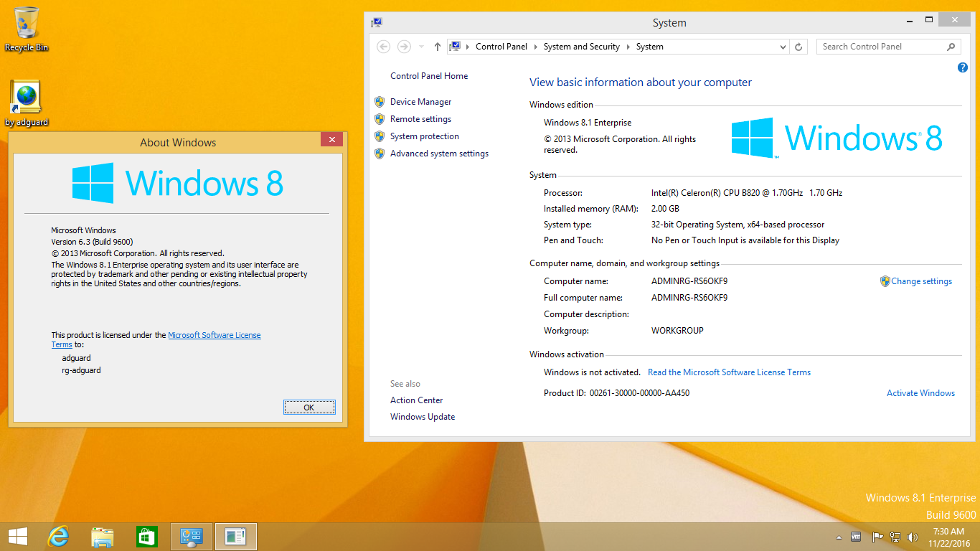Click the shield icon beside System protection

[380, 136]
